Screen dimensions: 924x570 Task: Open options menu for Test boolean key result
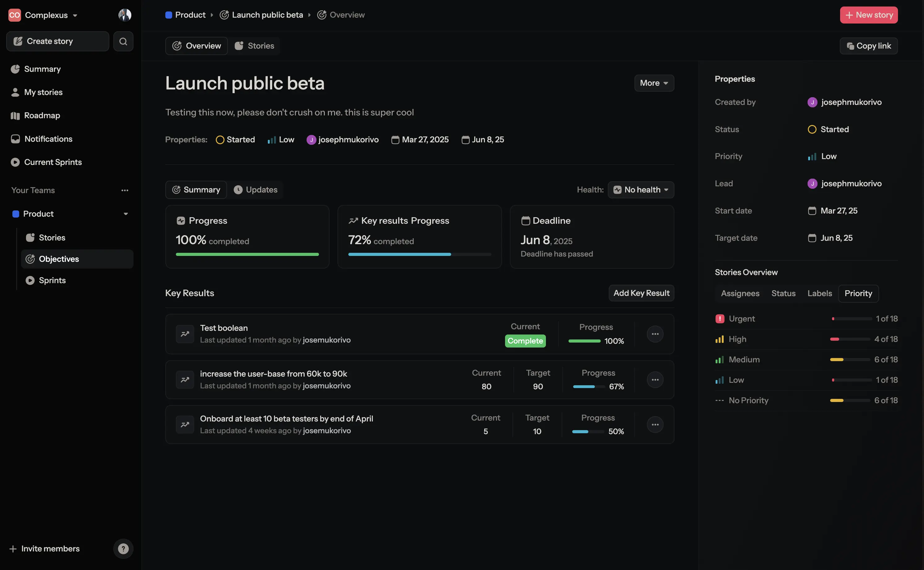point(655,334)
